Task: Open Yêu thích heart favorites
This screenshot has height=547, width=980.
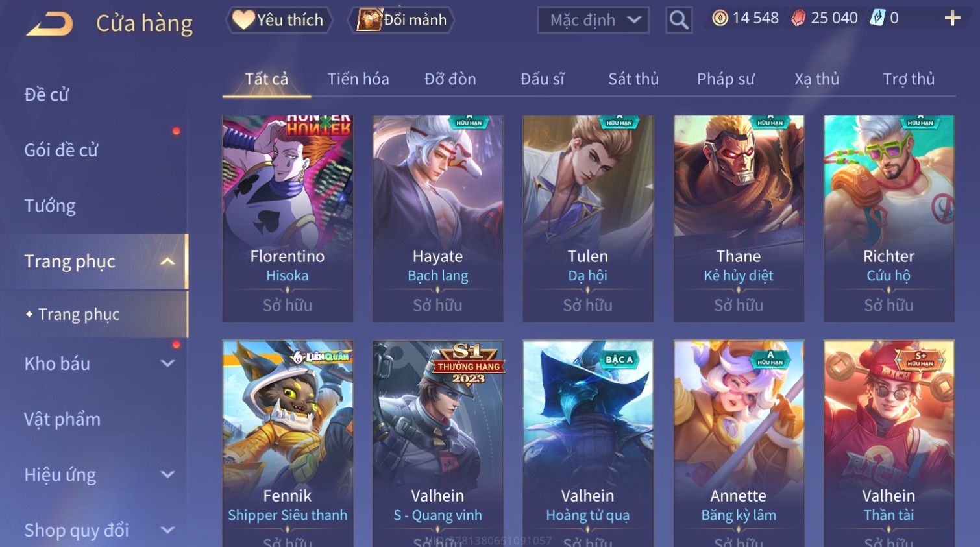Action: [278, 20]
